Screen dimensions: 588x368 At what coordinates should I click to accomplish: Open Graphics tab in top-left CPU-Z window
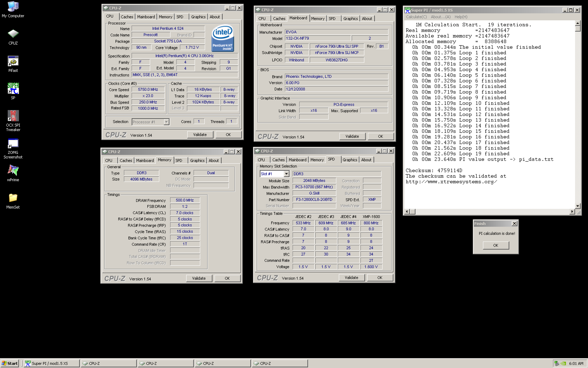click(198, 17)
